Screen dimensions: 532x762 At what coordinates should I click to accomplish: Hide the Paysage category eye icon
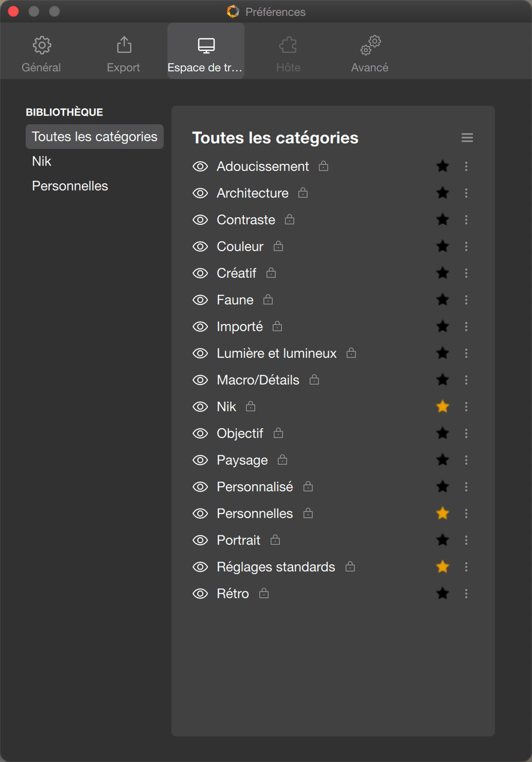pos(200,460)
